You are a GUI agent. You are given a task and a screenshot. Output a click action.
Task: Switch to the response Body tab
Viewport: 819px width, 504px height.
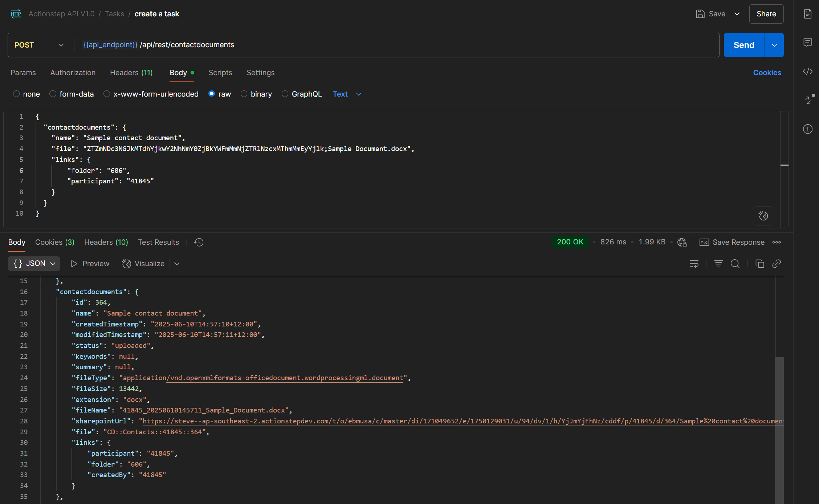[17, 242]
